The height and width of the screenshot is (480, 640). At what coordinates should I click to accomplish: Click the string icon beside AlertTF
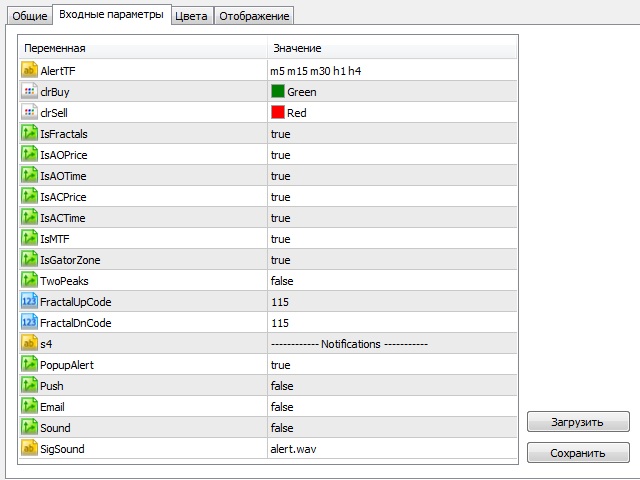pos(29,70)
